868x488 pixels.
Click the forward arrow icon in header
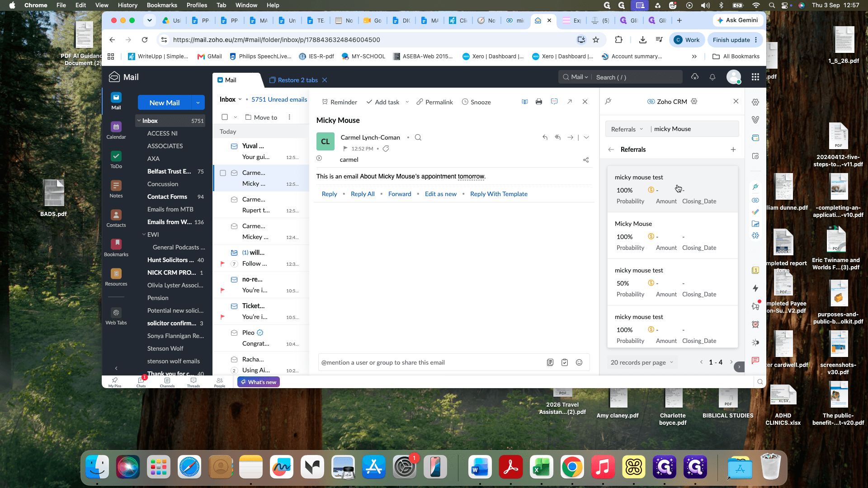[x=570, y=137]
